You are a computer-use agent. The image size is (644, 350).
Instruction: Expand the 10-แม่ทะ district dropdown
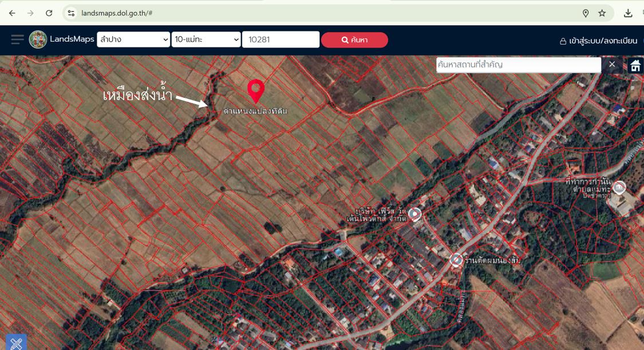tap(206, 39)
